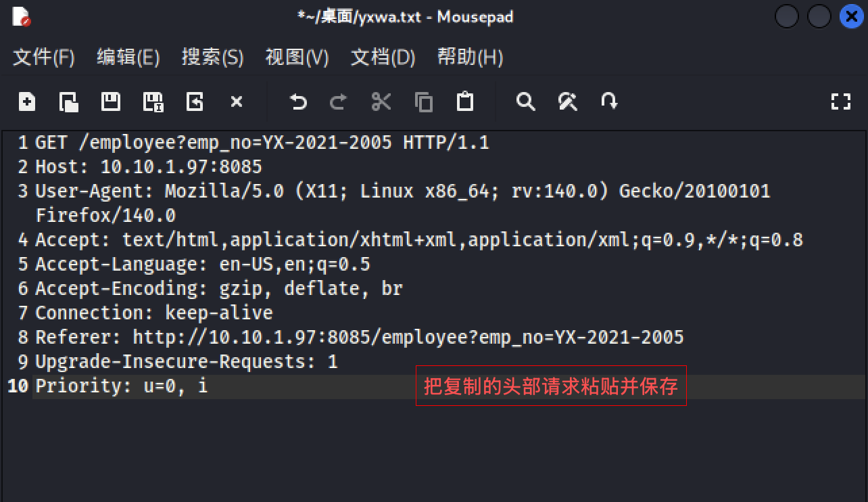
Task: Open Find and Replace toolbar icon
Action: [567, 102]
